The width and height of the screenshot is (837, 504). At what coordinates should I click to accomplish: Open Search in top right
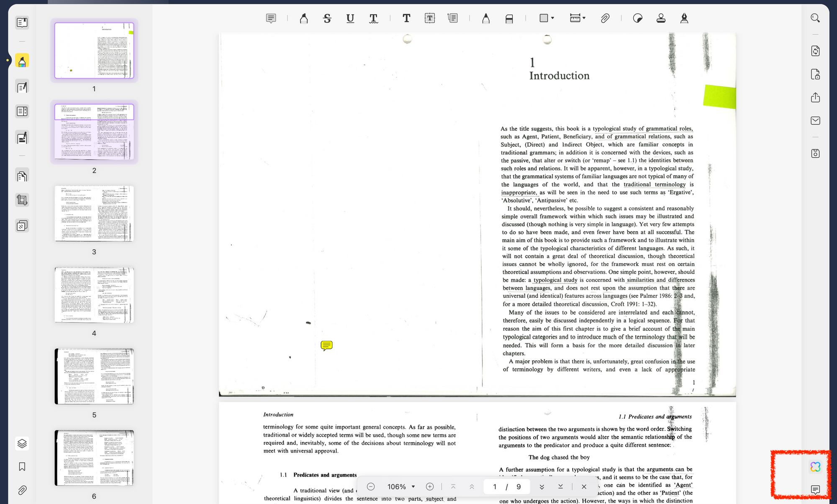pos(815,18)
